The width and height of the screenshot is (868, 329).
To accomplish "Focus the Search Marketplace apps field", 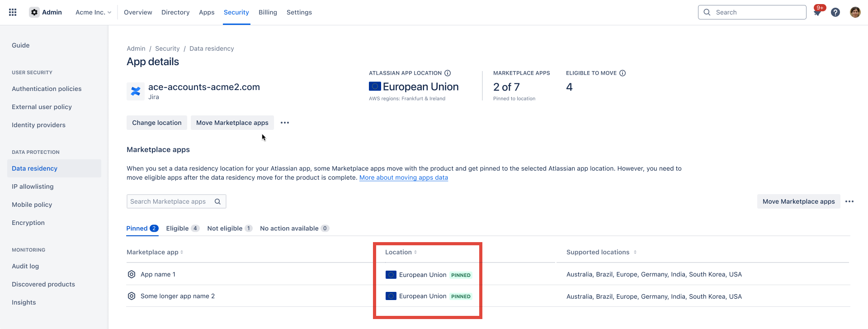I will coord(170,201).
